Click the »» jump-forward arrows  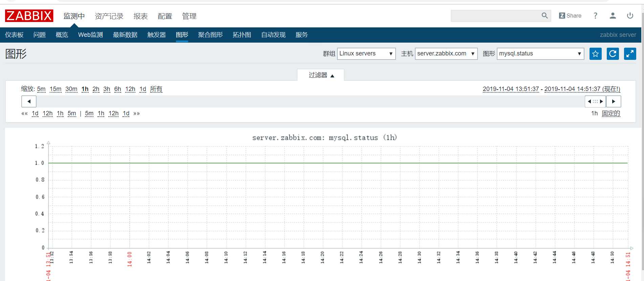(x=136, y=113)
